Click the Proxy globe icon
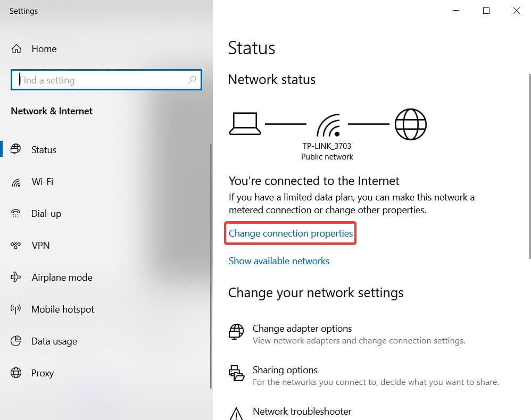 pyautogui.click(x=15, y=373)
